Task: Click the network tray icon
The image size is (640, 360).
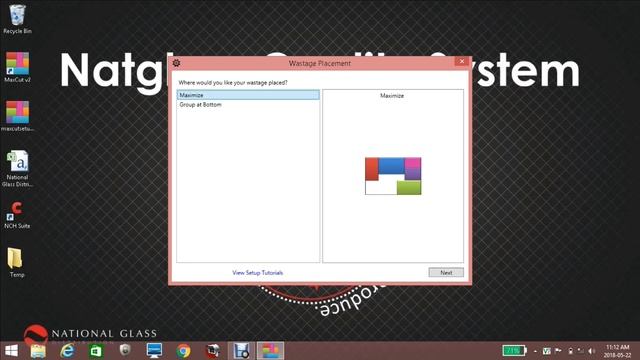Action: pyautogui.click(x=580, y=351)
